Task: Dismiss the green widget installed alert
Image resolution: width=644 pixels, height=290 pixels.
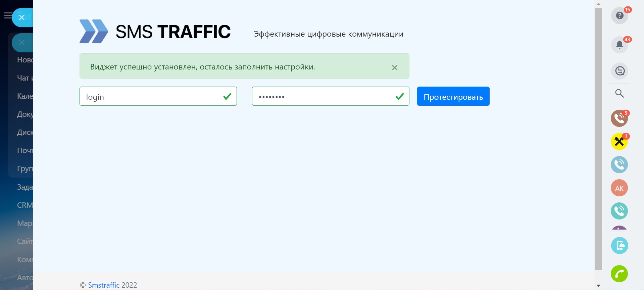Action: point(395,67)
